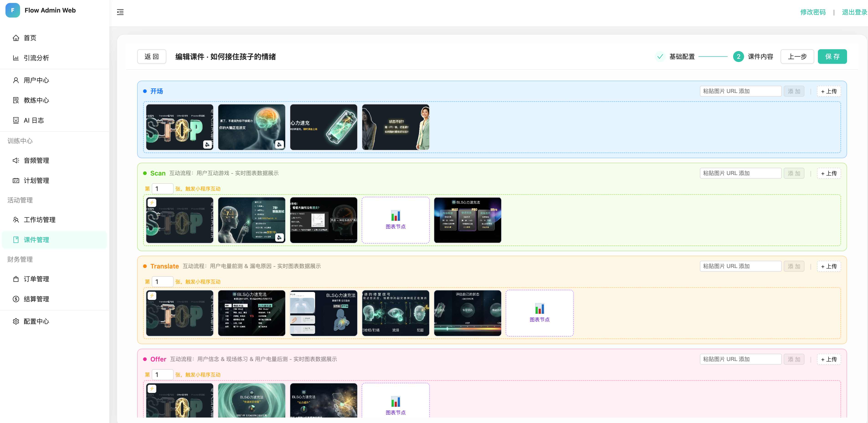The width and height of the screenshot is (868, 423).
Task: Click the sidebar collapse hamburger icon
Action: (120, 12)
